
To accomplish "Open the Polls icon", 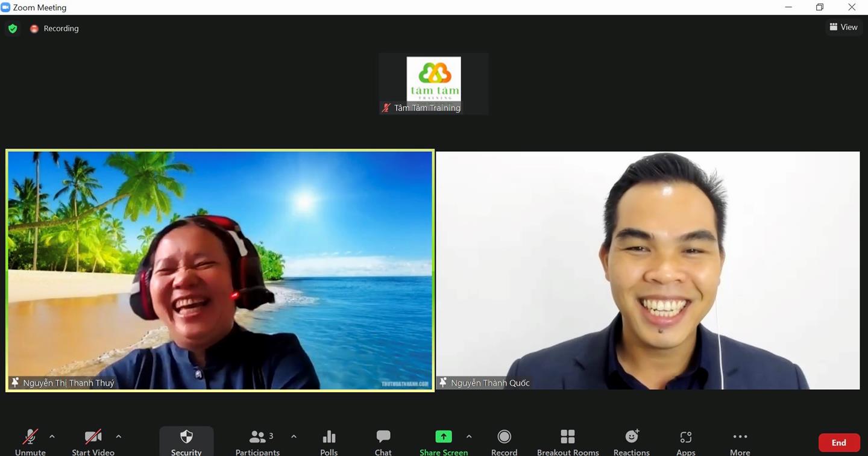I will (x=329, y=441).
